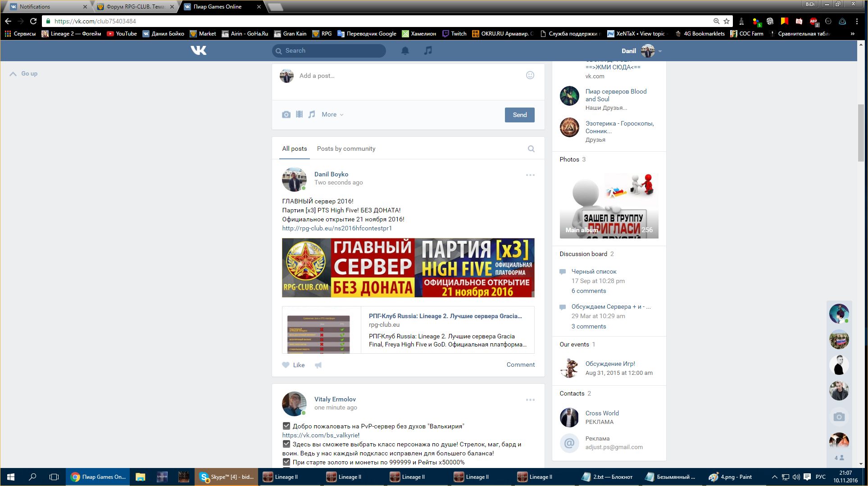
Task: Open the emoji smiley picker
Action: (x=530, y=75)
